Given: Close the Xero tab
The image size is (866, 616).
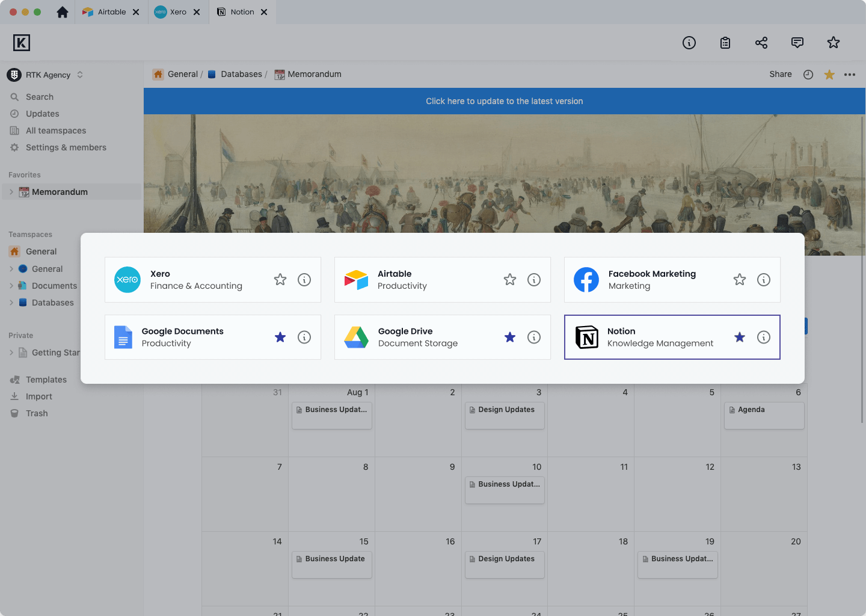Looking at the screenshot, I should [197, 12].
